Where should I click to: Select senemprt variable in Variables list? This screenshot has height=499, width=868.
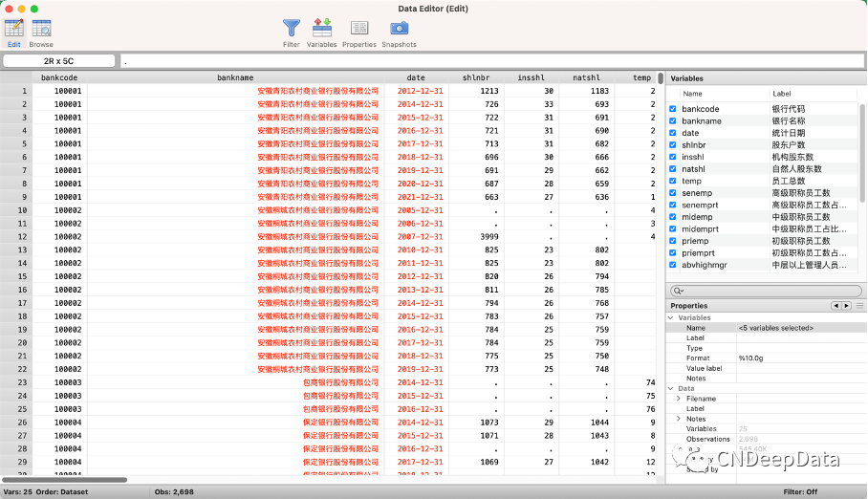tap(700, 205)
